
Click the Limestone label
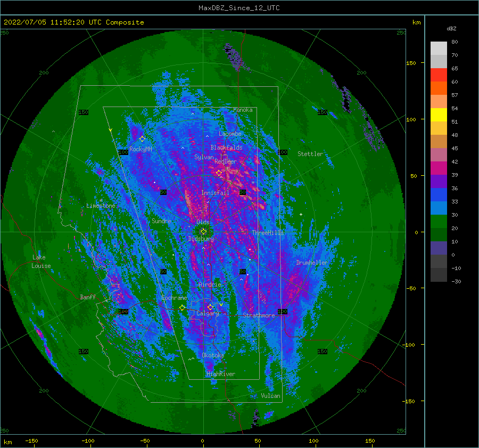pyautogui.click(x=101, y=206)
